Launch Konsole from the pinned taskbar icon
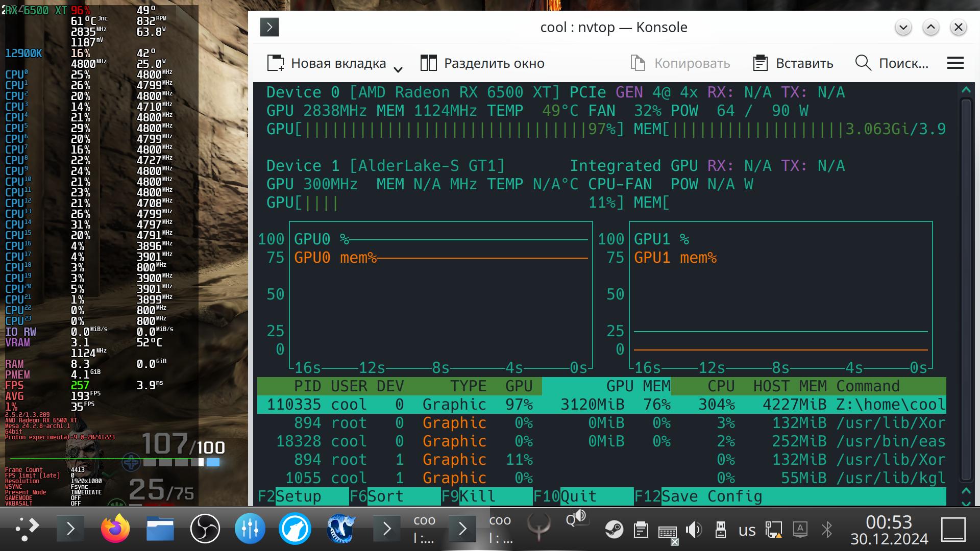The image size is (980, 551). tap(71, 529)
